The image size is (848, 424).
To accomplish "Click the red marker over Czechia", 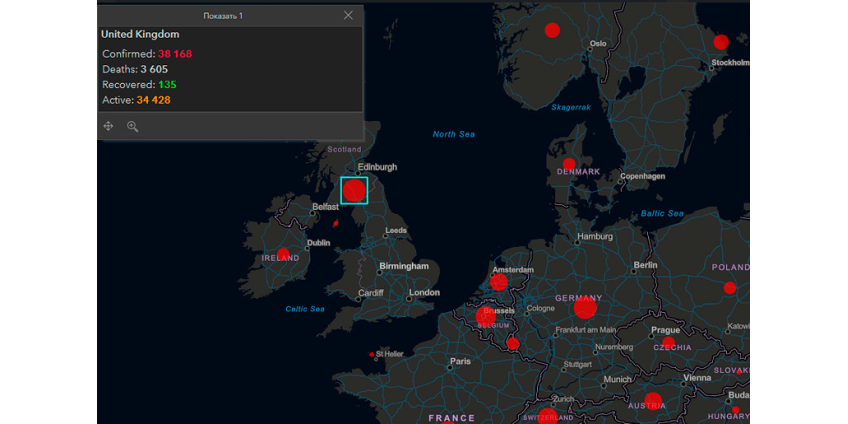I will point(667,344).
